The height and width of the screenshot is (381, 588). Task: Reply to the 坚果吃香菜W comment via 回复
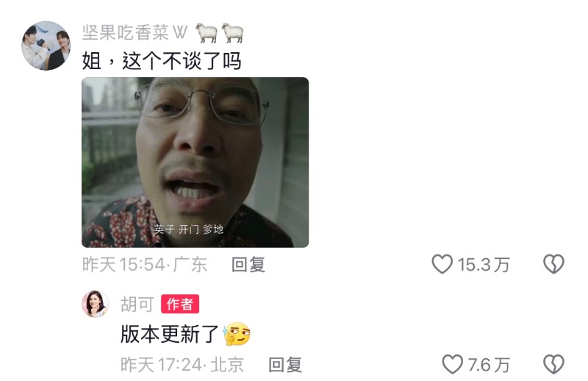248,265
